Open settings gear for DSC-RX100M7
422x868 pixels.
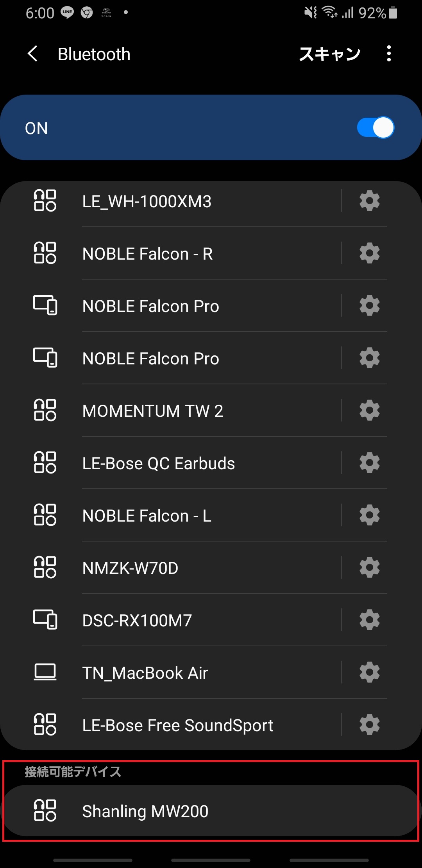point(369,620)
